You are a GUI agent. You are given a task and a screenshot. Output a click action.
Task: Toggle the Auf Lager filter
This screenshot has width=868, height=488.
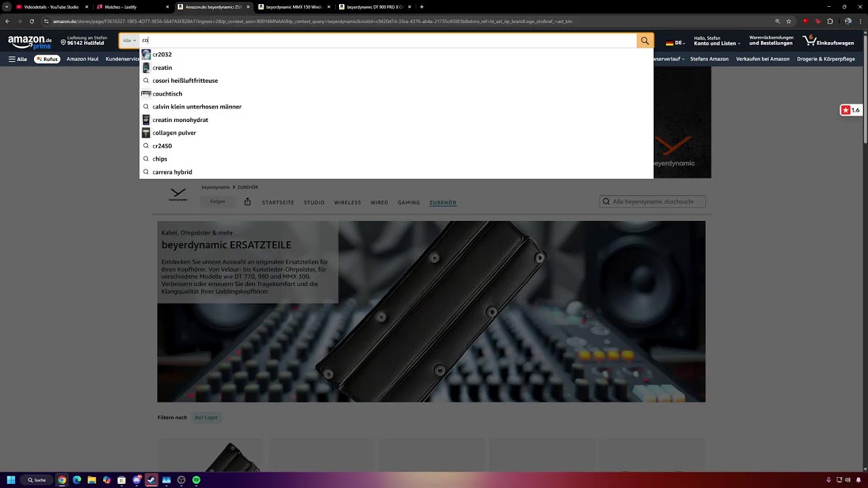pos(206,418)
